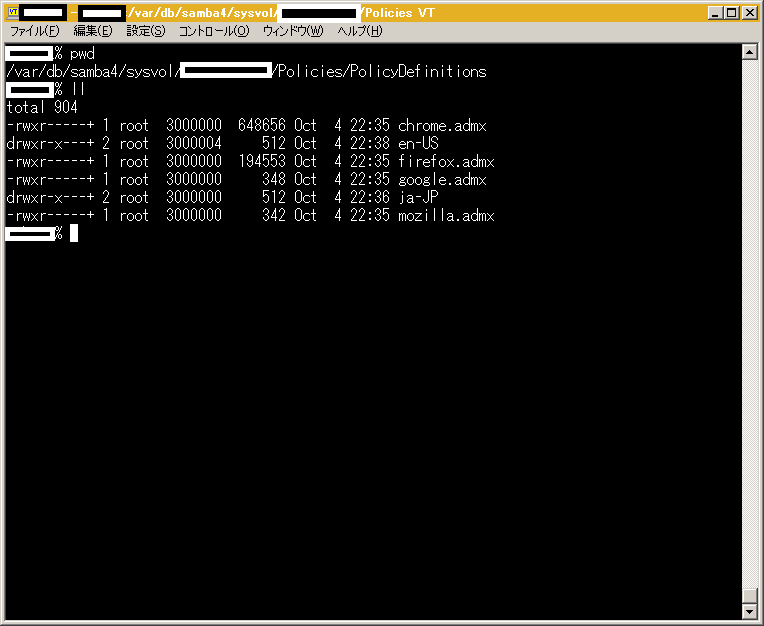The width and height of the screenshot is (764, 626).
Task: Click the terminal cursor block at prompt
Action: click(x=74, y=233)
